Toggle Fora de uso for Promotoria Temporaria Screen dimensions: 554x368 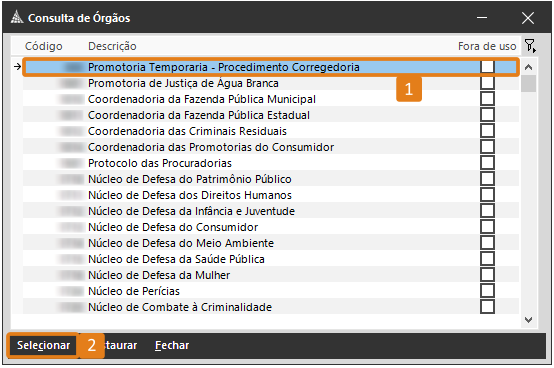tap(487, 66)
